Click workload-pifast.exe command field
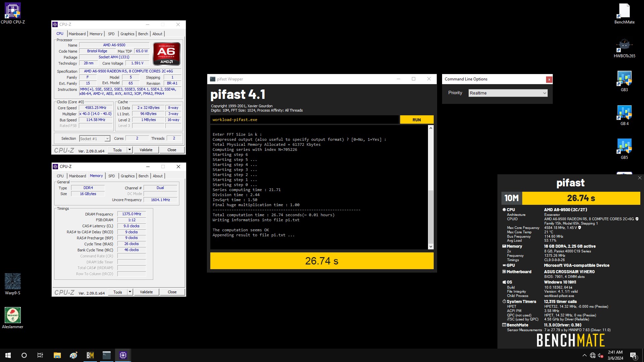 coord(305,120)
